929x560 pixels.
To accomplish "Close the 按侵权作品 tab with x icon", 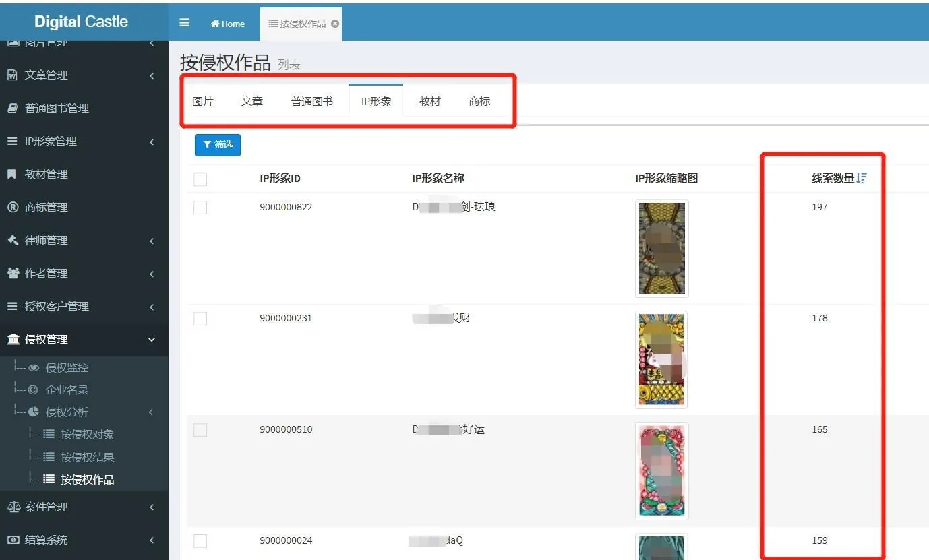I will click(335, 24).
